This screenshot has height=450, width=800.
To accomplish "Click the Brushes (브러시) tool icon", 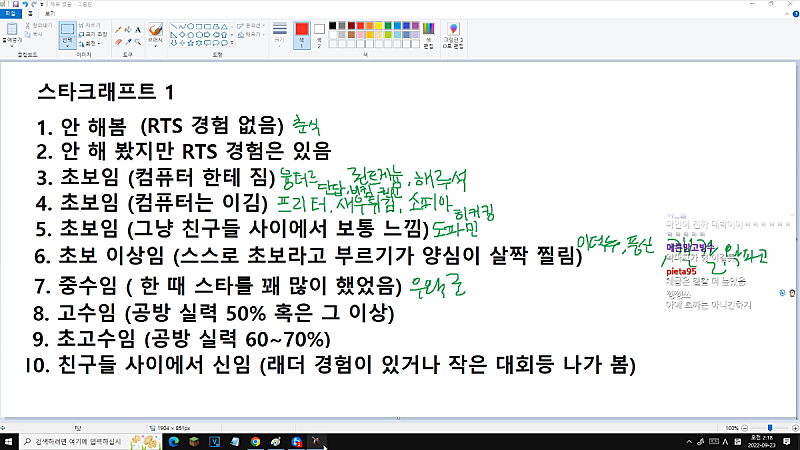I will tap(156, 29).
